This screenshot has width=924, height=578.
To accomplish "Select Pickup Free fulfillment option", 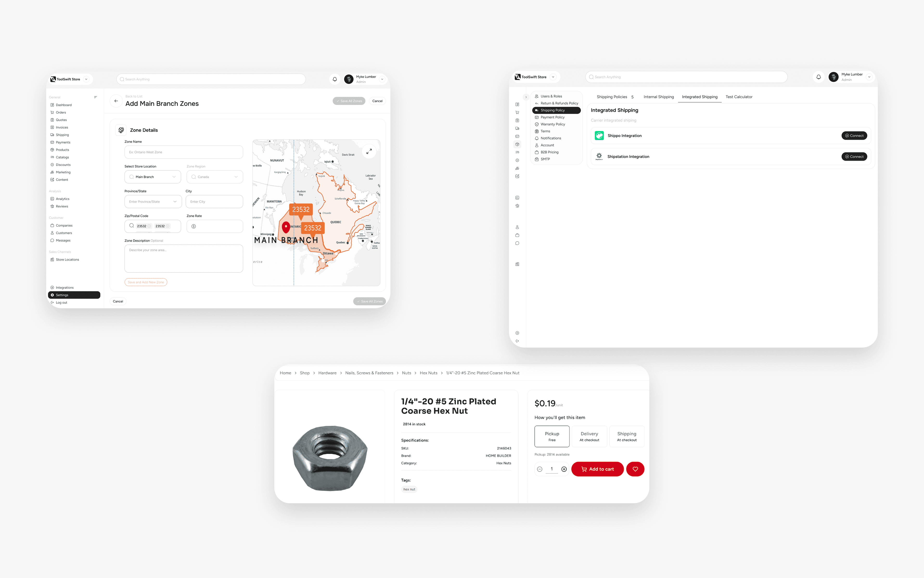I will pos(552,436).
